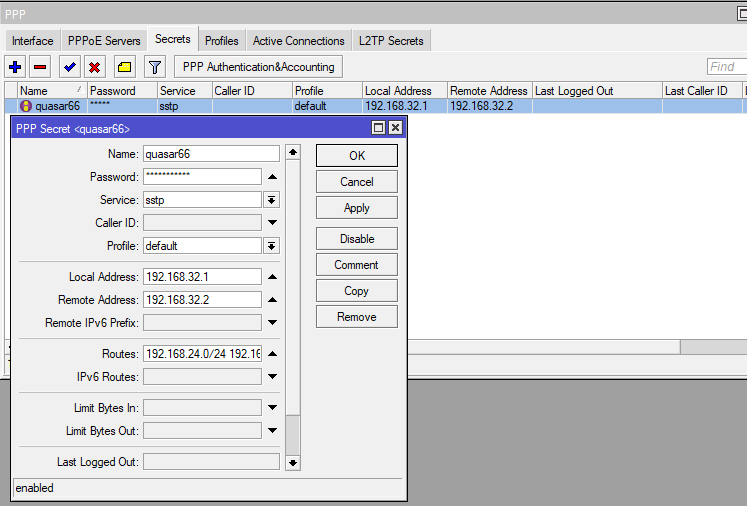The image size is (747, 506).
Task: Select the sstp cell in the quasar66 row
Action: pyautogui.click(x=184, y=106)
